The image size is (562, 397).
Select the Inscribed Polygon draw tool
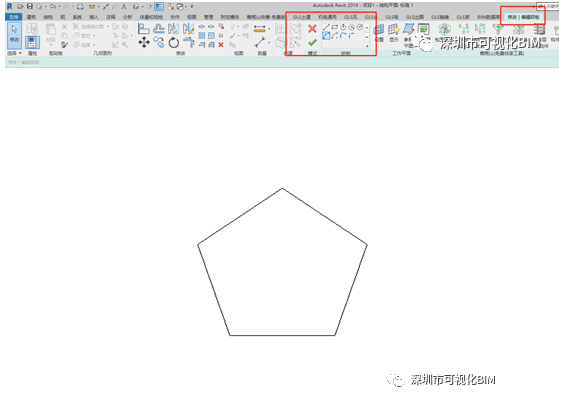coord(343,27)
